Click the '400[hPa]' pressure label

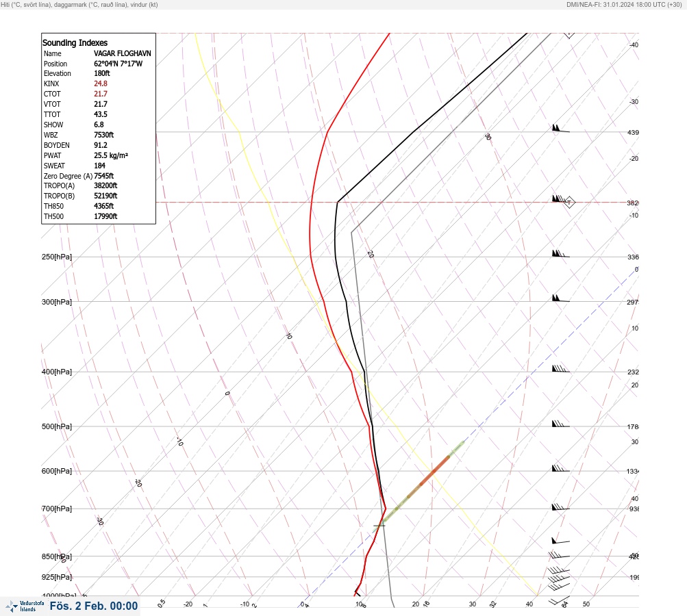[57, 372]
